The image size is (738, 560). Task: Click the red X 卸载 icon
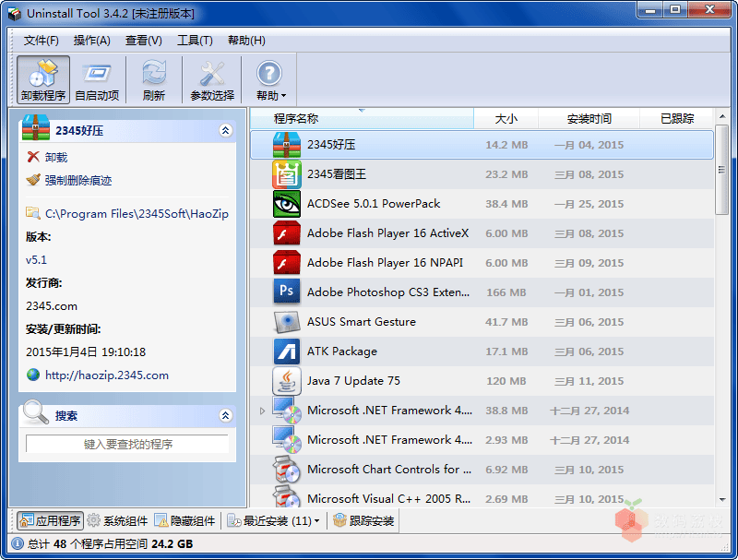[33, 157]
